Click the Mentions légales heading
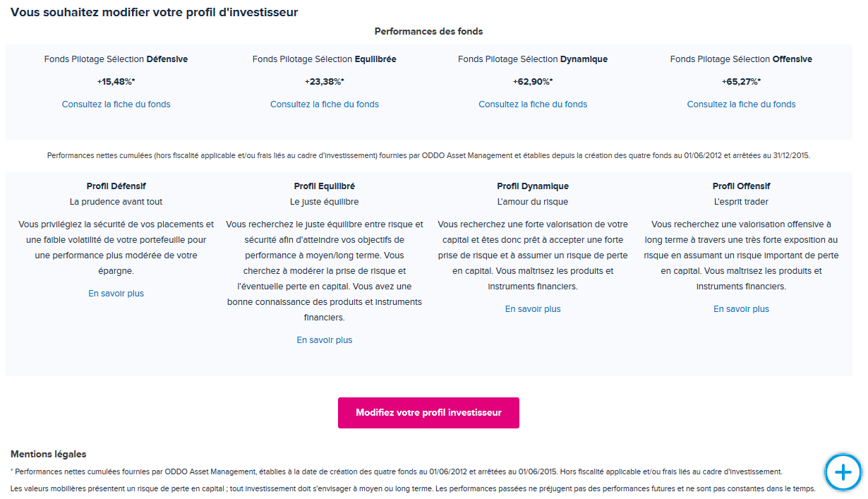This screenshot has width=868, height=499. (x=49, y=454)
